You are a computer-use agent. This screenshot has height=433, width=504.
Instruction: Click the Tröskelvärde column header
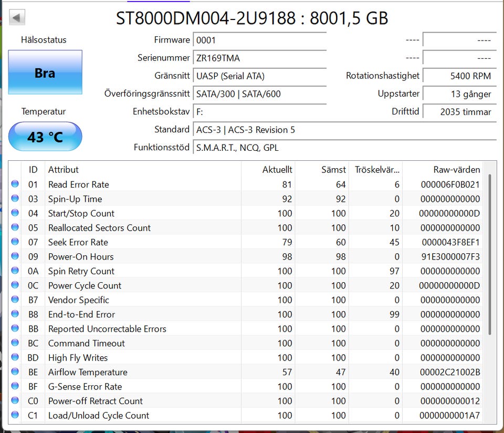pyautogui.click(x=376, y=170)
